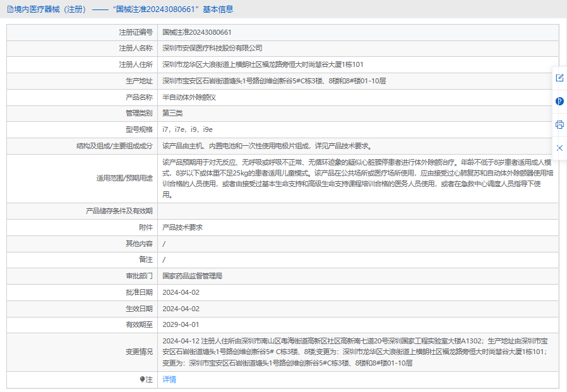Click the document icon before 境内医疗器械 title

point(10,9)
